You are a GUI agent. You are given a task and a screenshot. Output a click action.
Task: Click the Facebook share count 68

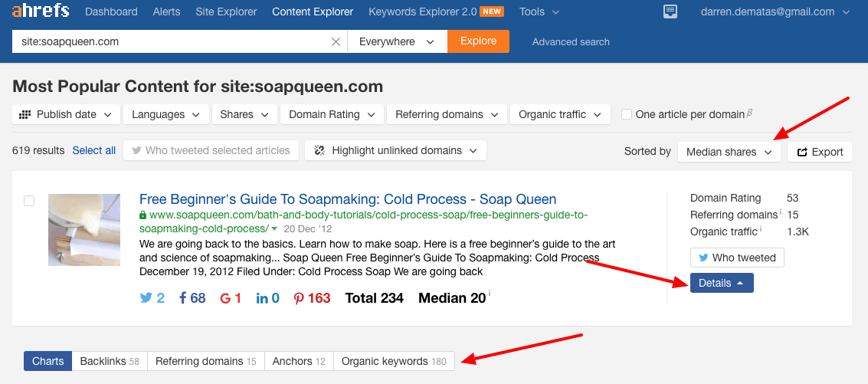[x=192, y=298]
